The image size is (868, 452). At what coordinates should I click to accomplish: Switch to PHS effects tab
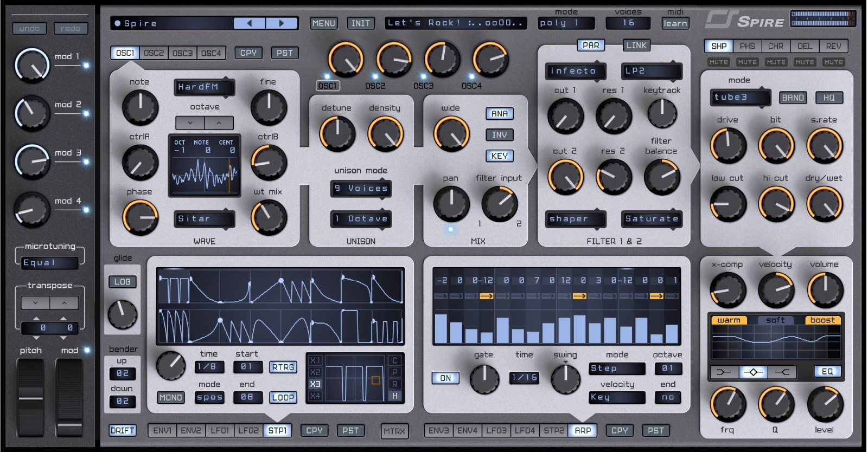tap(747, 46)
